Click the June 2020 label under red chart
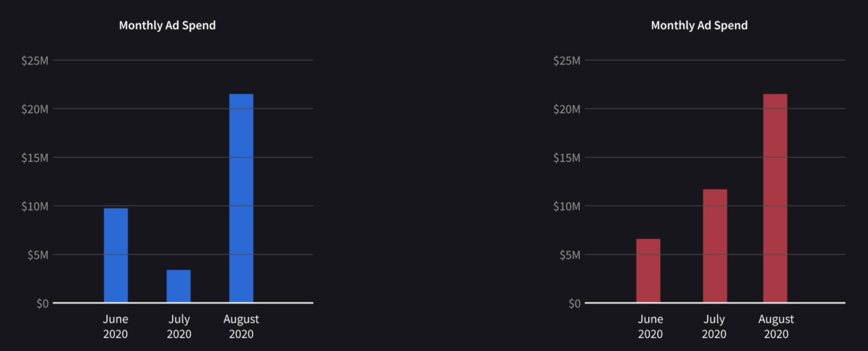This screenshot has width=868, height=351. pyautogui.click(x=650, y=326)
